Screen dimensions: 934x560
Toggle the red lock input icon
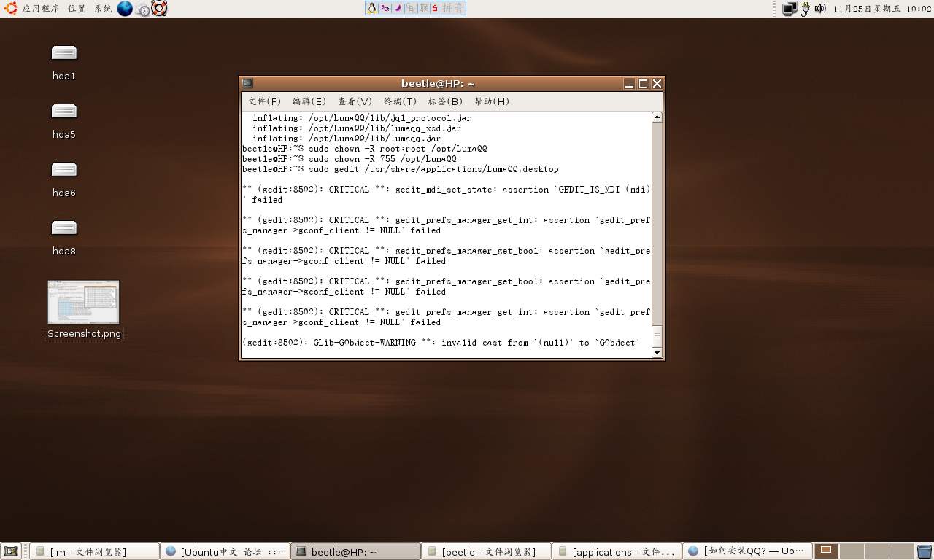point(435,8)
